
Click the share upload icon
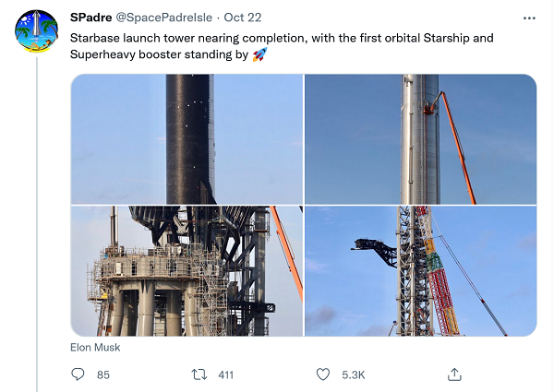454,374
